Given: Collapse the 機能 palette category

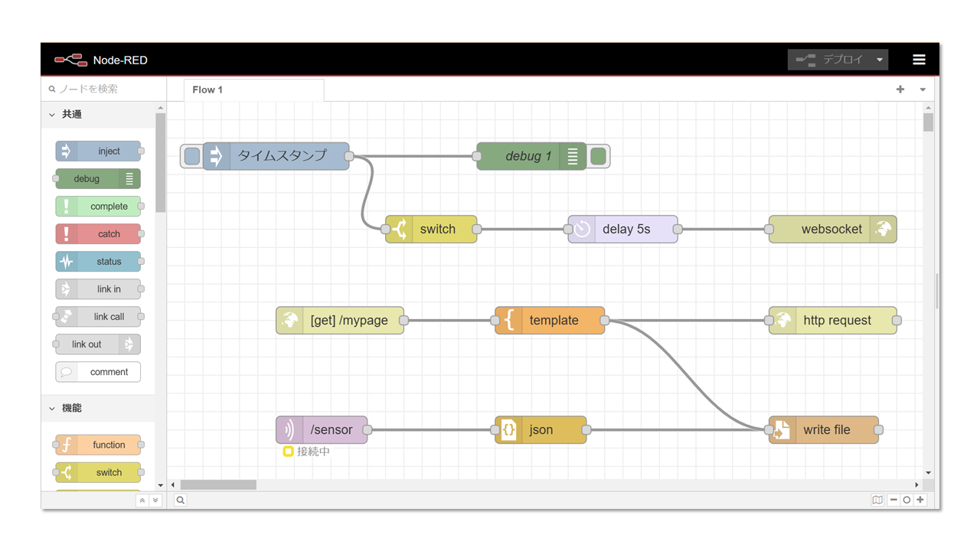Looking at the screenshot, I should (x=52, y=409).
